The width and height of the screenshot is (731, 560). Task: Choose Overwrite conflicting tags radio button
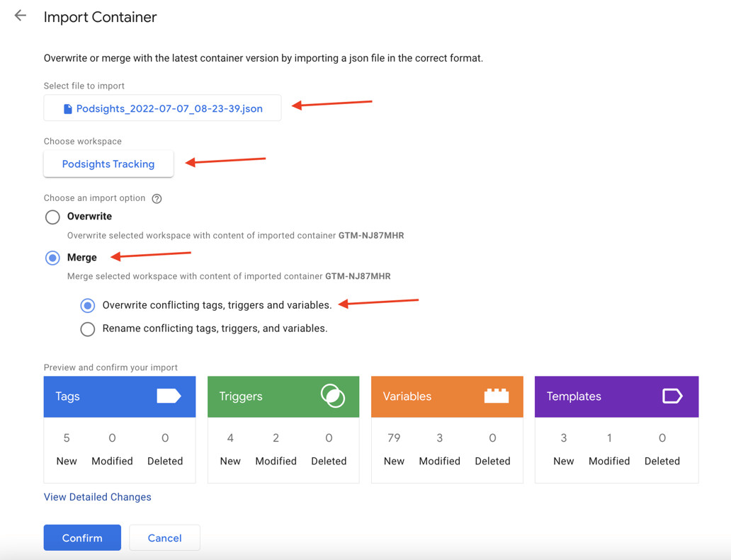[x=88, y=306]
